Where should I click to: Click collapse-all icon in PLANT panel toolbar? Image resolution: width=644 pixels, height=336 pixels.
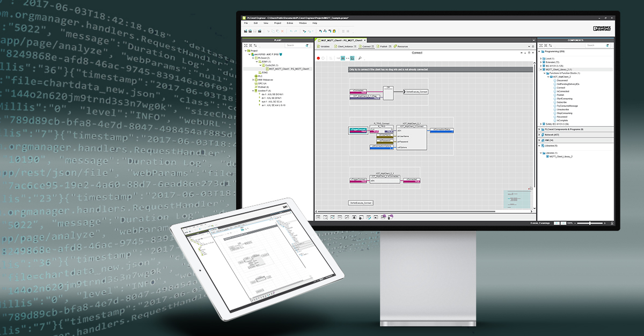[x=251, y=46]
